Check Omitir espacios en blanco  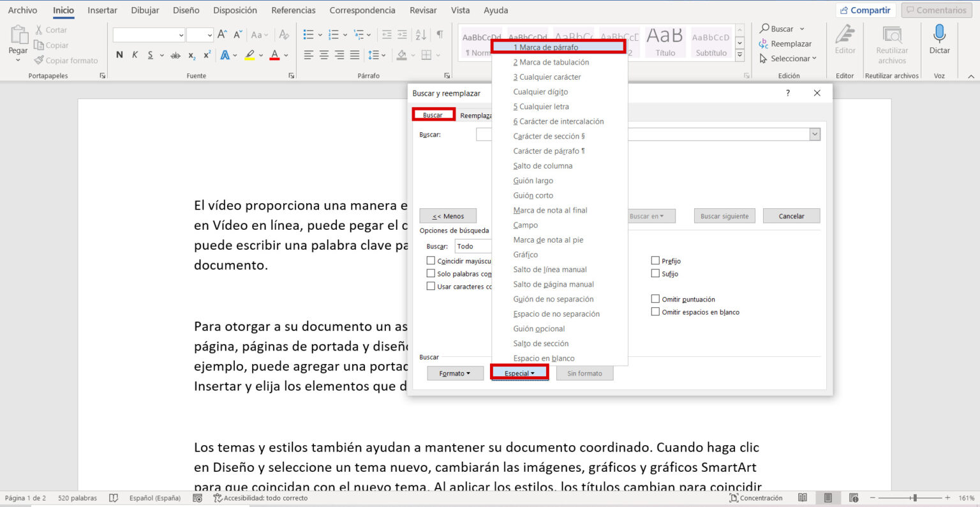(655, 312)
